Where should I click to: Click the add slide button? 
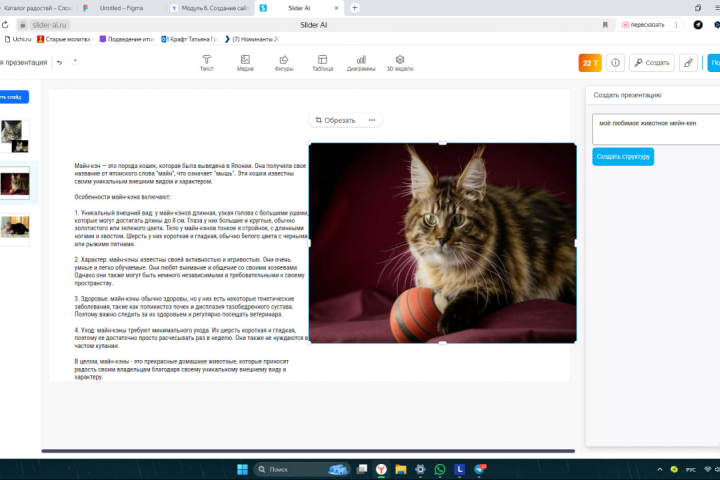point(14,97)
